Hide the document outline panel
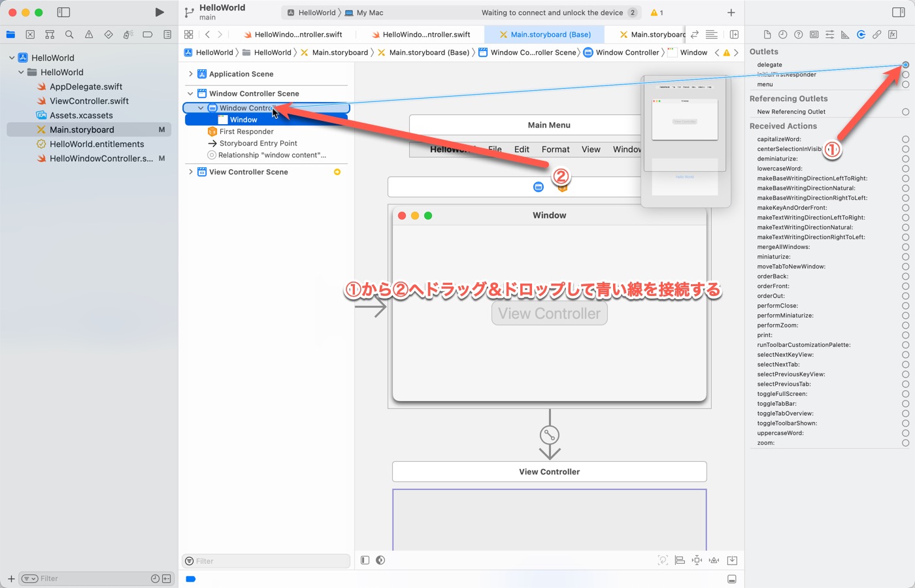The height and width of the screenshot is (588, 915). [x=365, y=560]
